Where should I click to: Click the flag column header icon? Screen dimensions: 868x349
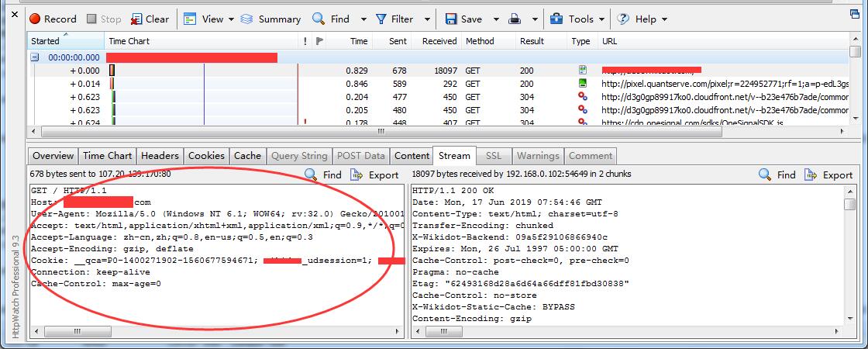point(320,41)
